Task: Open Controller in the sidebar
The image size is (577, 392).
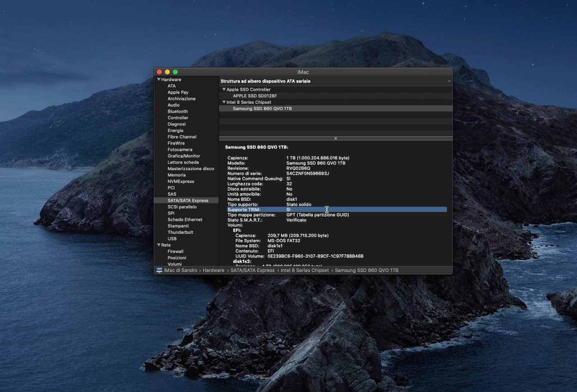Action: (x=178, y=118)
